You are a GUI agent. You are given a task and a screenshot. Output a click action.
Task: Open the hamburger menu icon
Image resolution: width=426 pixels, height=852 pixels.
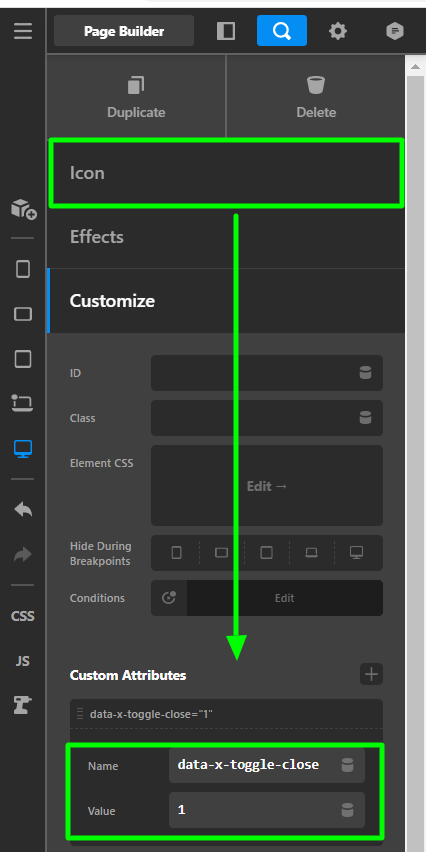[23, 30]
